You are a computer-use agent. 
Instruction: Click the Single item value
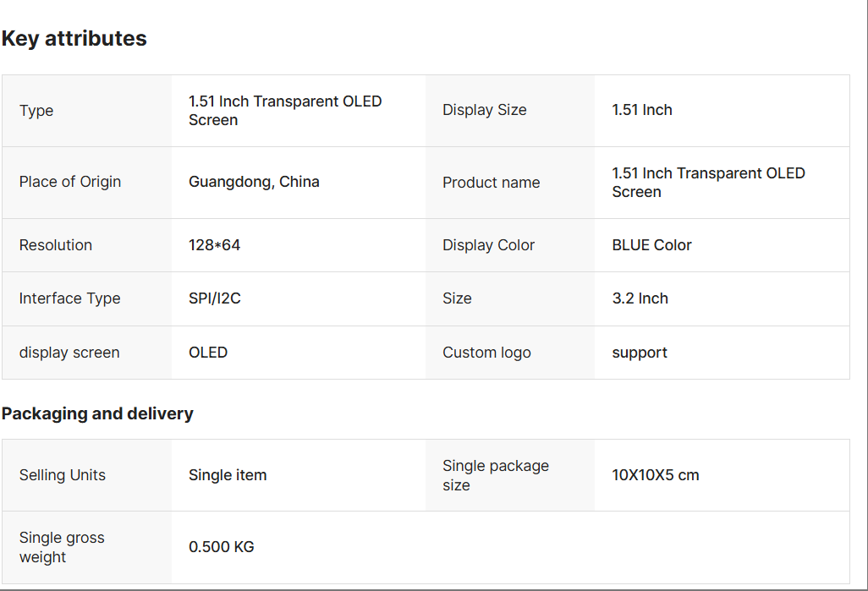(228, 475)
